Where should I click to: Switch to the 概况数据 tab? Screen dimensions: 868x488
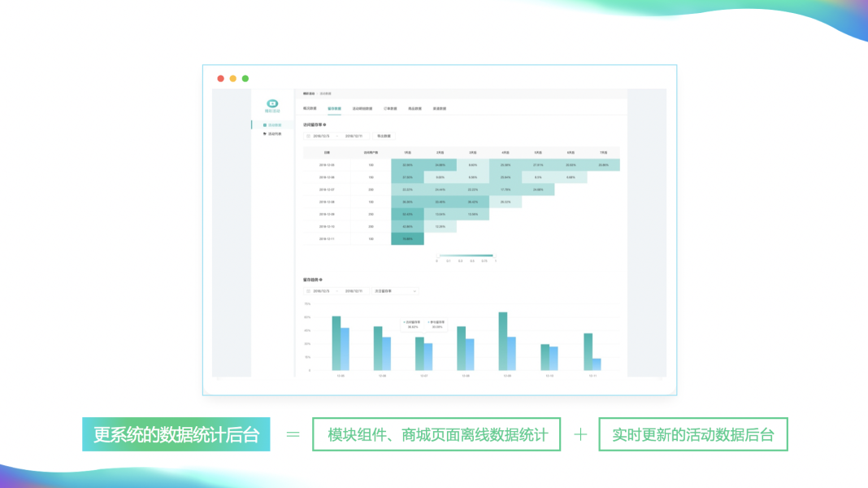(x=310, y=108)
